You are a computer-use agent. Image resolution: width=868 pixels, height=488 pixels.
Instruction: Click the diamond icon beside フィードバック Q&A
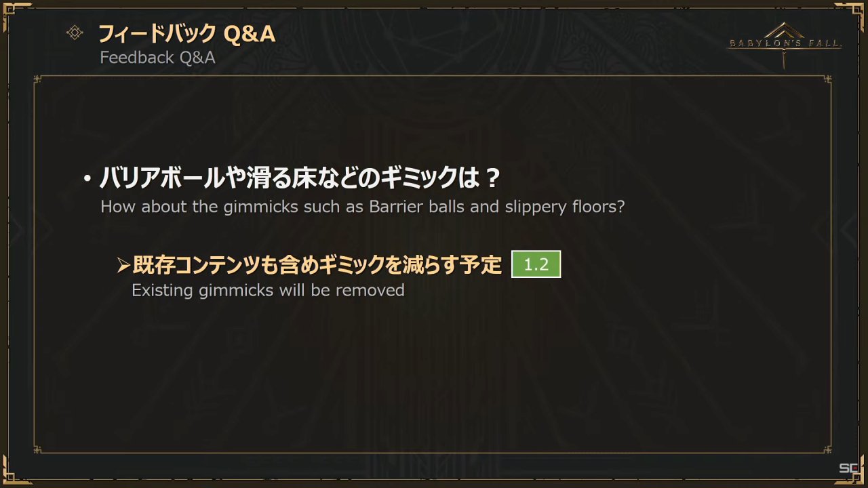tap(75, 33)
